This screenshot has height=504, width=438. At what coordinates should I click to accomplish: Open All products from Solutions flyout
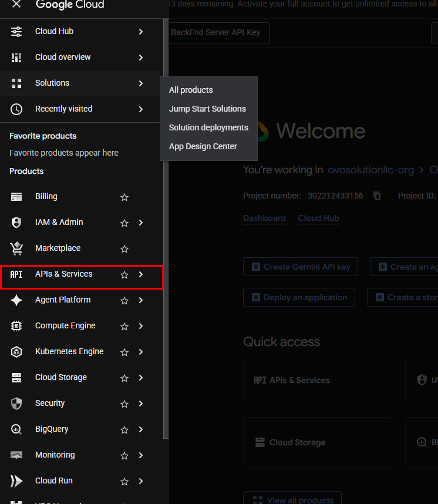click(x=208, y=90)
